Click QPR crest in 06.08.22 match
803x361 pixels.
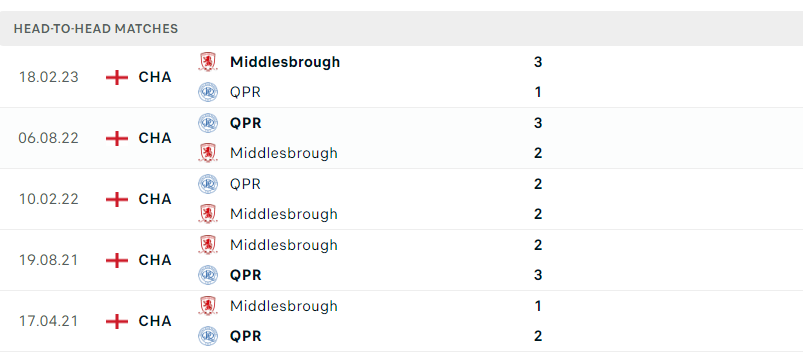point(207,123)
